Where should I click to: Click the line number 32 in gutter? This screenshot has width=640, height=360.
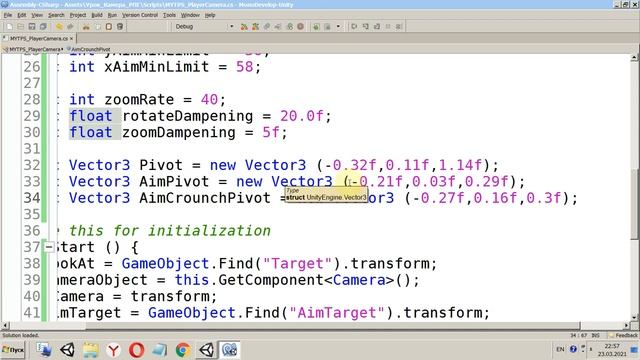click(x=32, y=165)
